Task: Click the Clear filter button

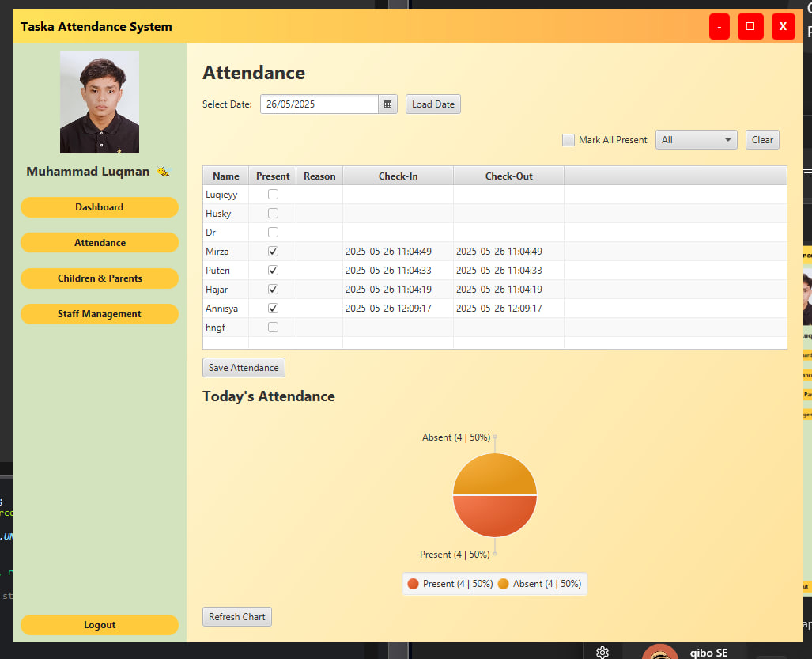Action: pyautogui.click(x=762, y=140)
